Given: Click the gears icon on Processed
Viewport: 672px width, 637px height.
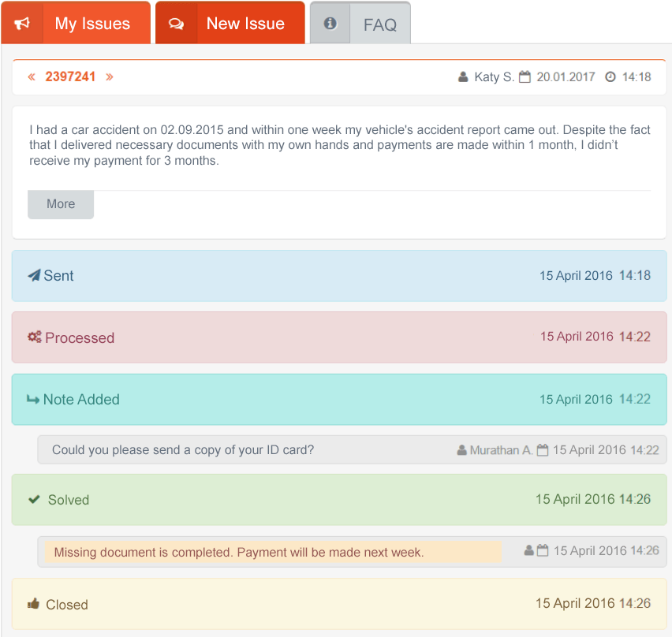Looking at the screenshot, I should (x=34, y=337).
